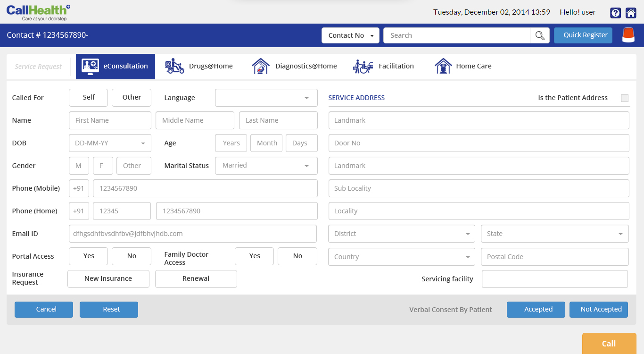
Task: Open the Language dropdown
Action: [266, 98]
